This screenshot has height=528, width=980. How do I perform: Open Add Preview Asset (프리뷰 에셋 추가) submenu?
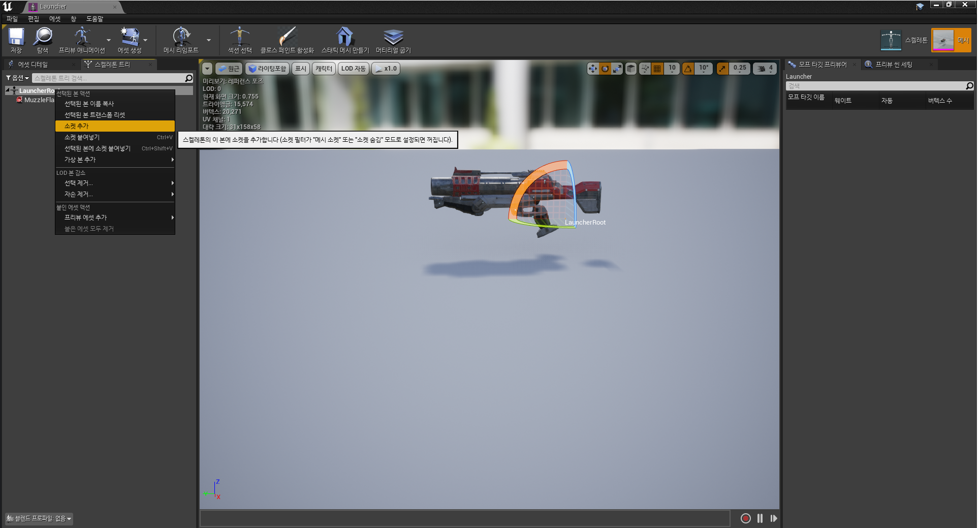point(115,218)
